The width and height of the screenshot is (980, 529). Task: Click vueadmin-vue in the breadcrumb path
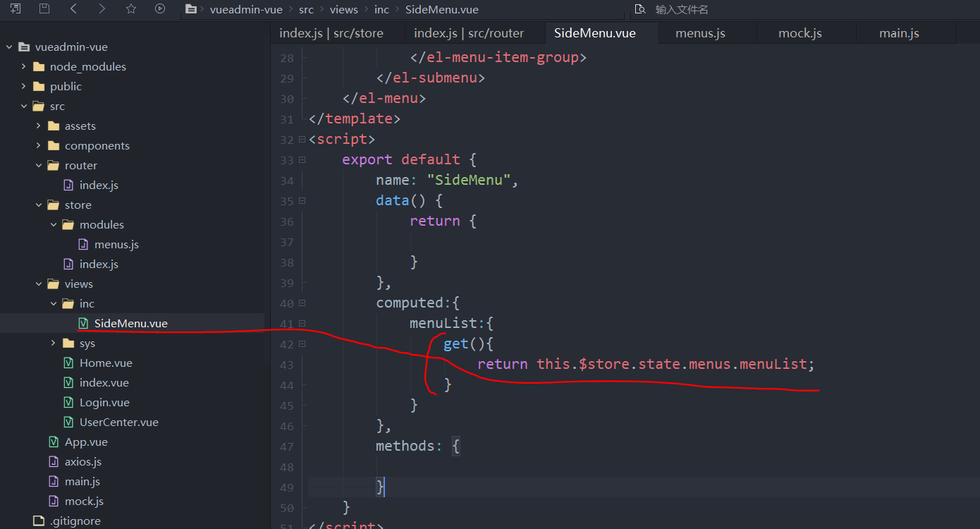[x=246, y=9]
